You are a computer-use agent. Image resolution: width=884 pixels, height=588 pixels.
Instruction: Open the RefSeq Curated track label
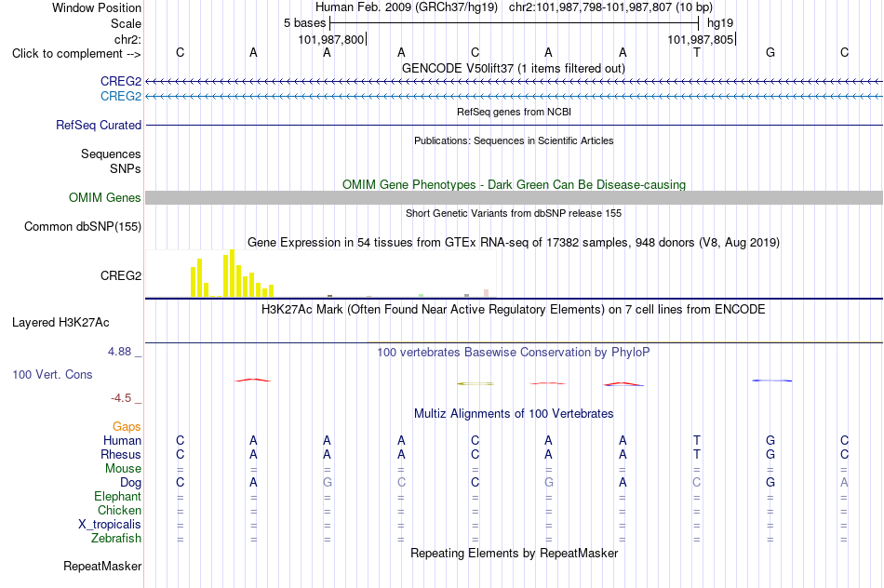coord(99,126)
